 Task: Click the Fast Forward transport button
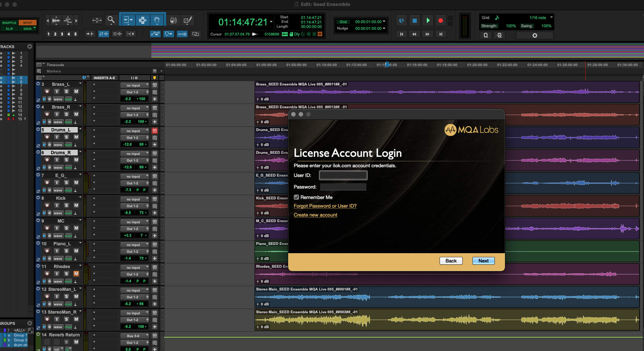coord(427,34)
